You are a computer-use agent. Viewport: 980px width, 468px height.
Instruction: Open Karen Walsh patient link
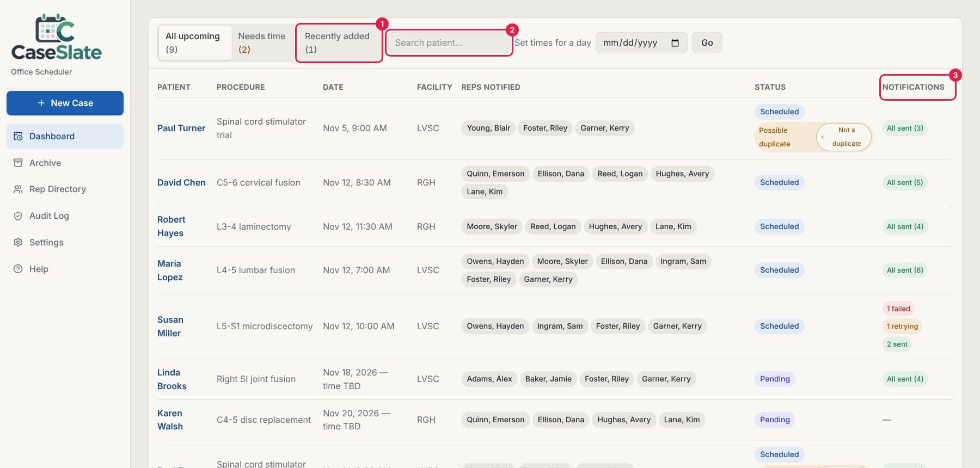tap(170, 420)
